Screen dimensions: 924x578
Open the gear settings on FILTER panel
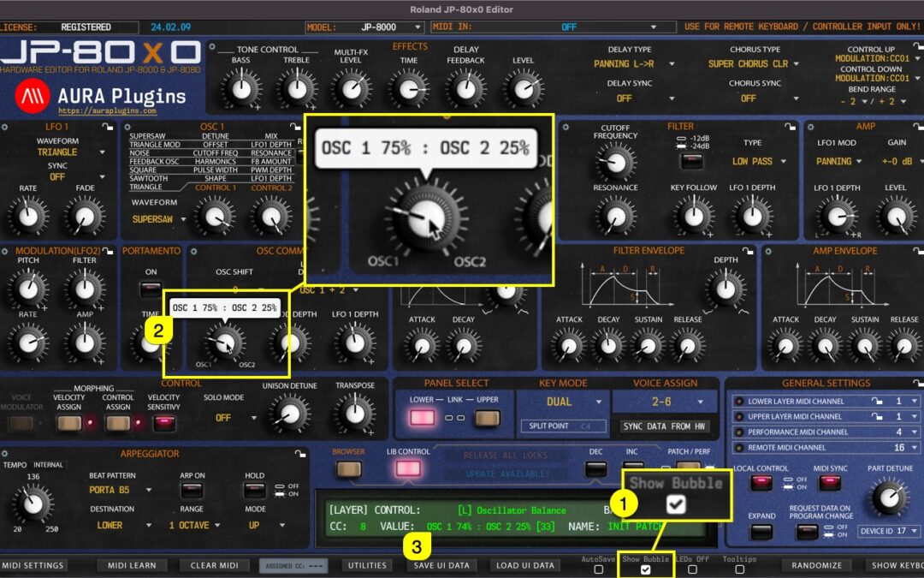[566, 126]
